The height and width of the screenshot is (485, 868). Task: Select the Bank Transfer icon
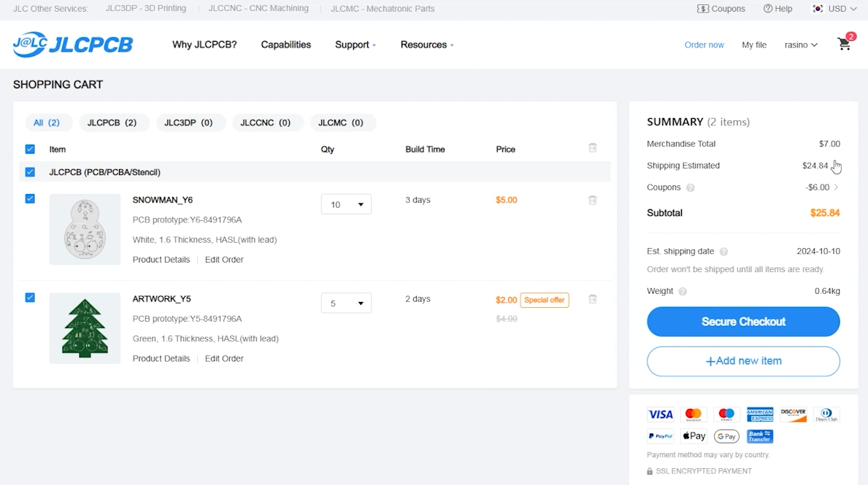[x=759, y=436]
